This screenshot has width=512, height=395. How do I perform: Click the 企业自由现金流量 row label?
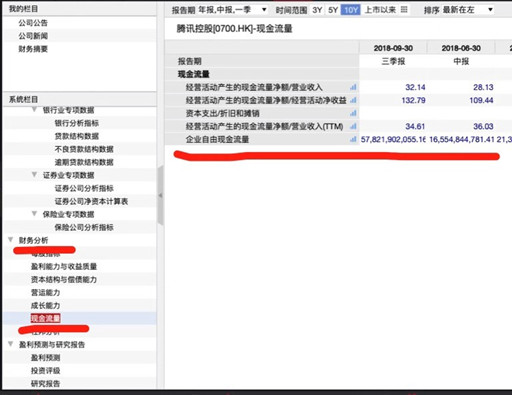217,139
